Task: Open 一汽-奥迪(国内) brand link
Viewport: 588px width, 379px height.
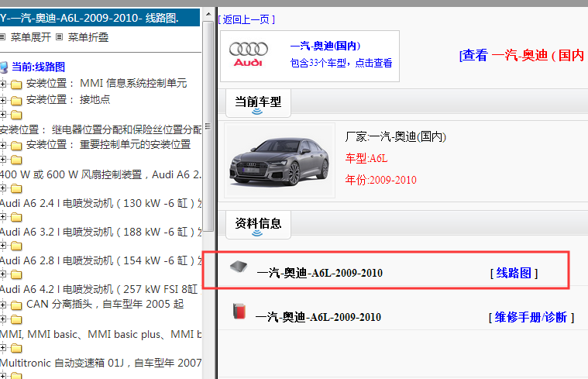Action: point(325,46)
